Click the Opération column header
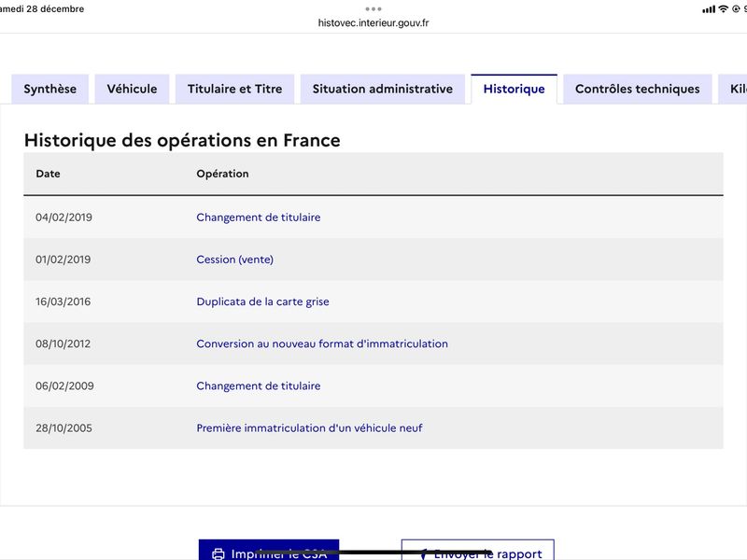Image resolution: width=747 pixels, height=560 pixels. pyautogui.click(x=222, y=174)
